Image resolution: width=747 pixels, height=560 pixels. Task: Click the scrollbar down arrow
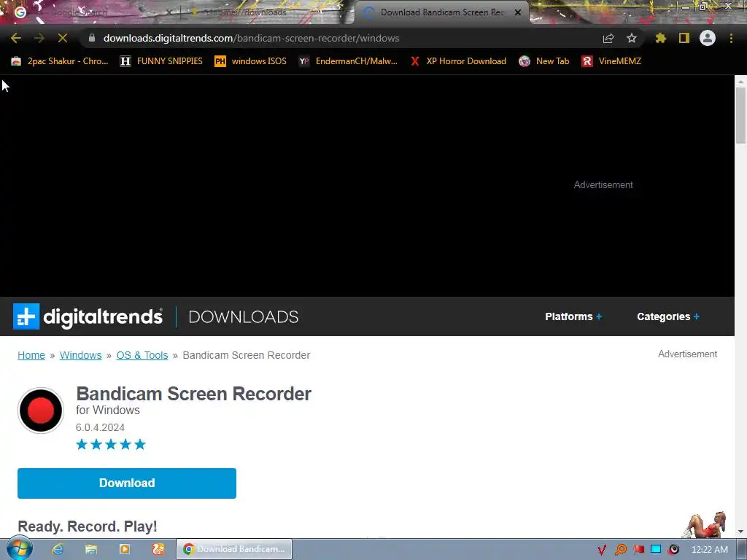(x=740, y=532)
